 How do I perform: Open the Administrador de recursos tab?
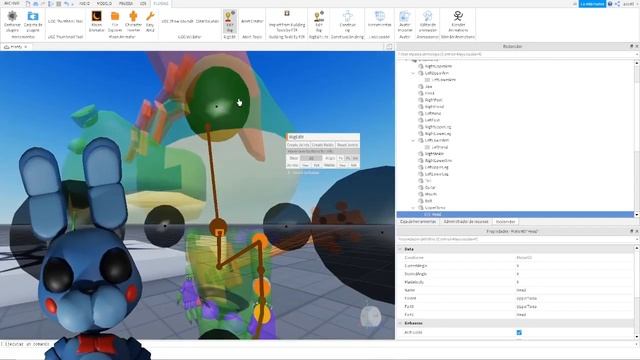[x=466, y=221]
